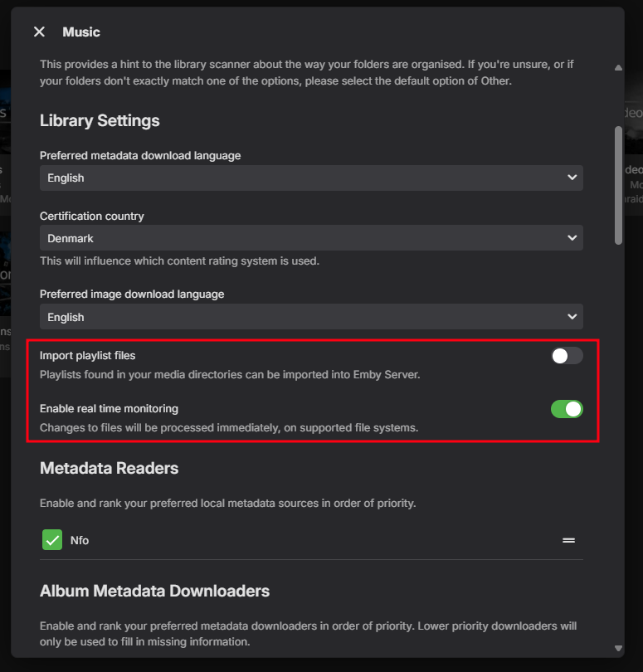Click the dialog scrollbar thumb
The width and height of the screenshot is (643, 672).
pos(618,184)
